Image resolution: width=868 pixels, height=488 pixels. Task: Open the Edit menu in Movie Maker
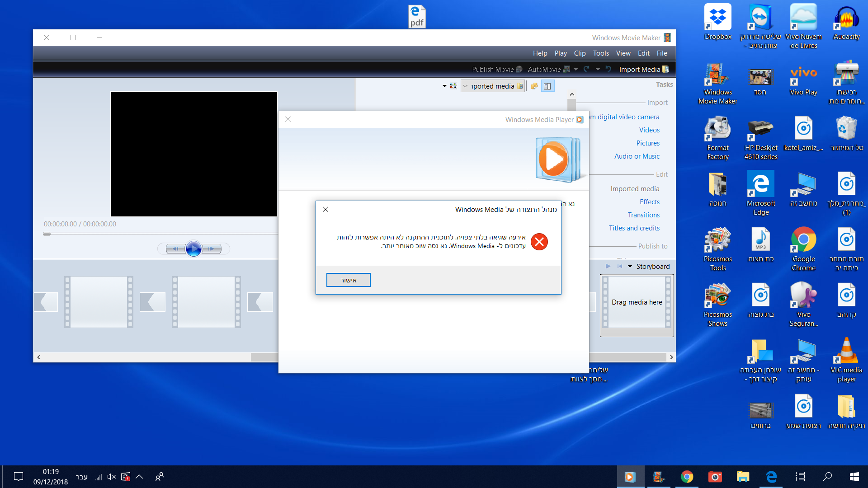(x=644, y=53)
